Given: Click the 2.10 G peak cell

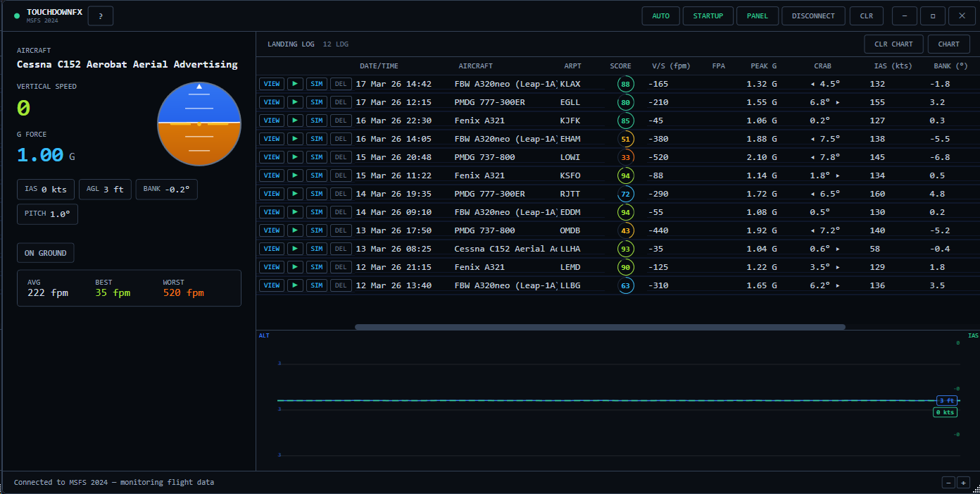Looking at the screenshot, I should pos(762,157).
